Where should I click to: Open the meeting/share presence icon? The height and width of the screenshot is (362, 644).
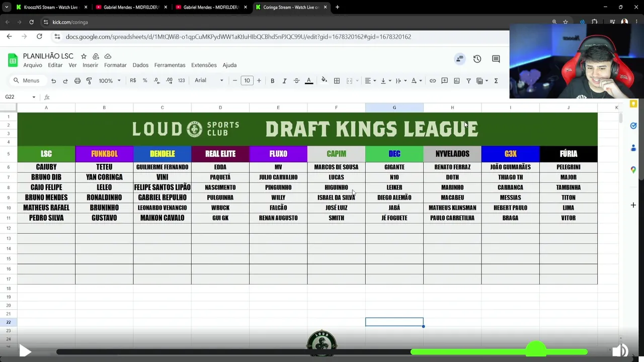pos(459,59)
